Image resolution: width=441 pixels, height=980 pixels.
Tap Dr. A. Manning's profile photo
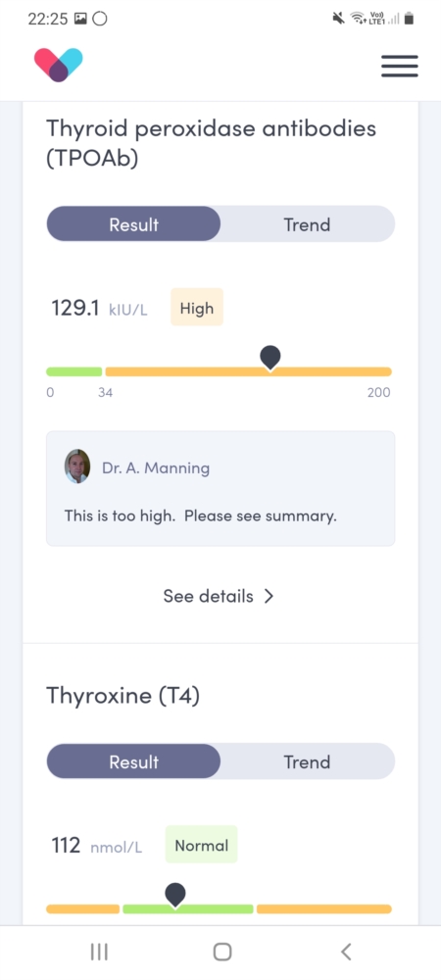coord(77,466)
